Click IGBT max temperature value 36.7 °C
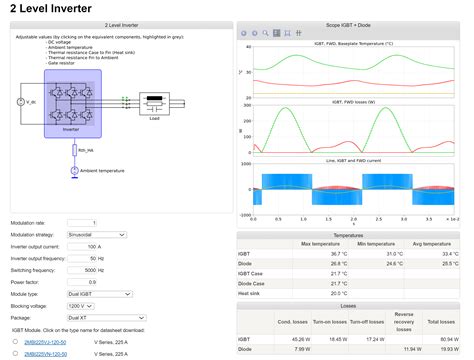The image size is (474, 360). coord(339,254)
